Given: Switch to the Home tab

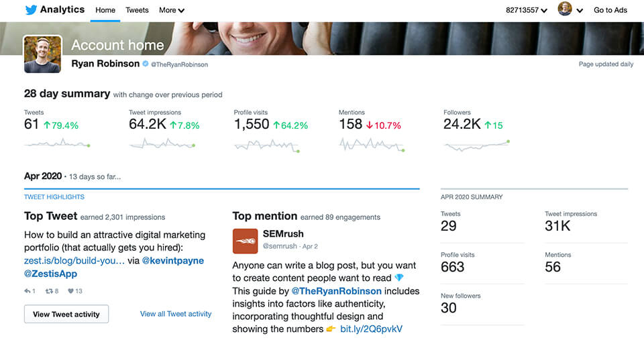Looking at the screenshot, I should (105, 10).
